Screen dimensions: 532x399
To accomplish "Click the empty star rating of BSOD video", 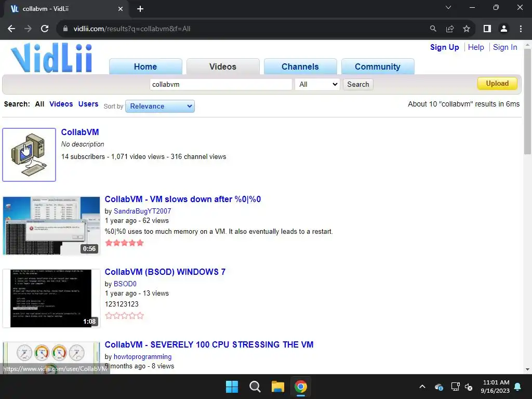I will pyautogui.click(x=125, y=316).
